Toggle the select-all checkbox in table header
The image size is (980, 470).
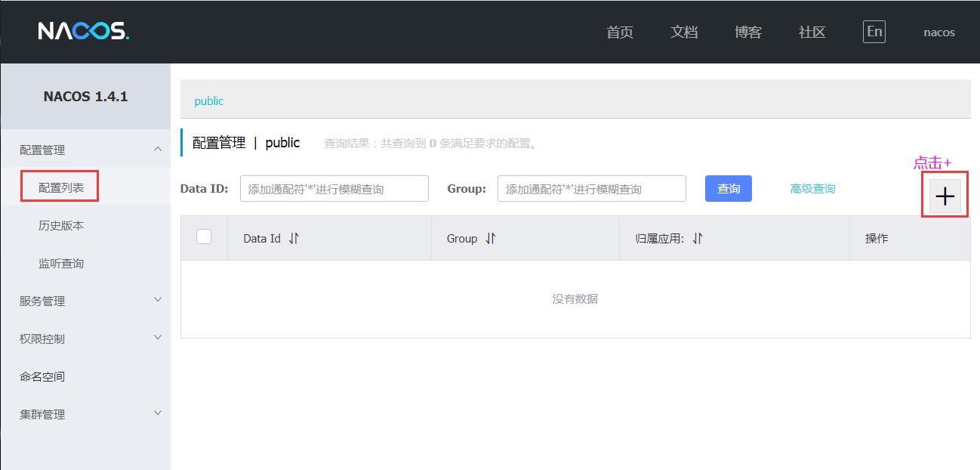pos(203,237)
